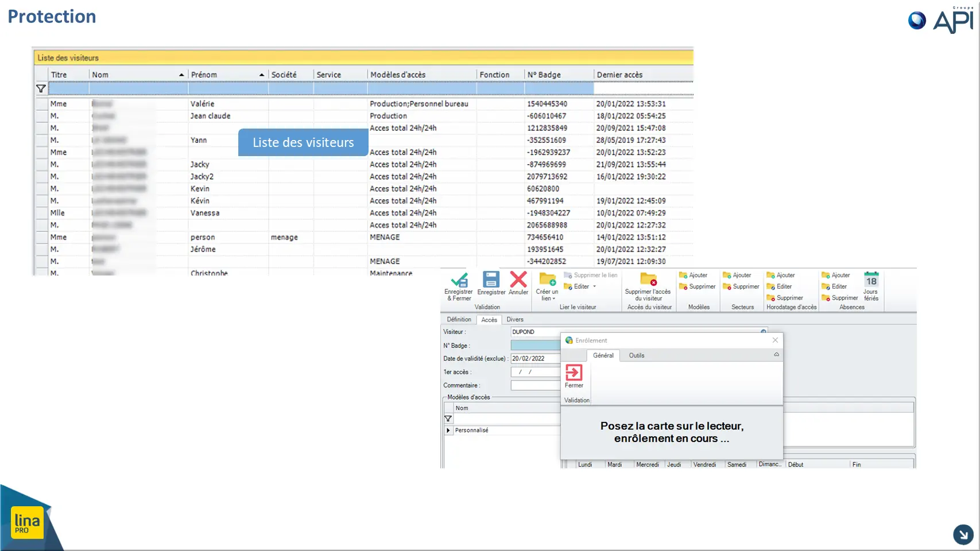The height and width of the screenshot is (551, 980).
Task: Expand the Personnalisé row arrow
Action: pos(448,430)
